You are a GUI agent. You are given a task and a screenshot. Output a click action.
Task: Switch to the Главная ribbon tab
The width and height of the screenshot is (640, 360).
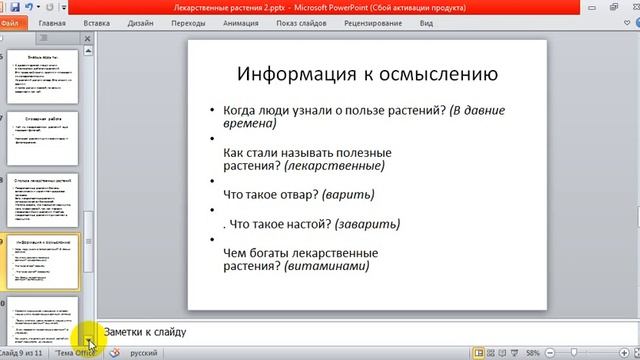(52, 23)
